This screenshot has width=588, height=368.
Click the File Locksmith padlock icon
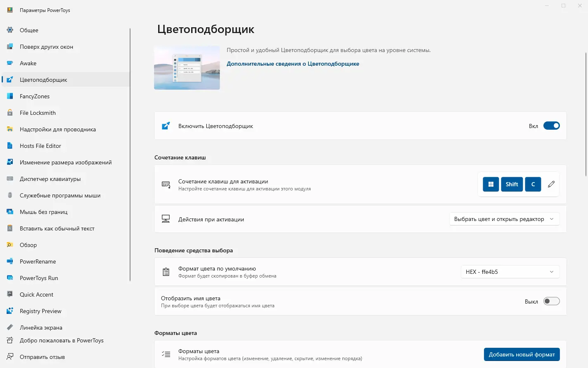click(x=10, y=113)
